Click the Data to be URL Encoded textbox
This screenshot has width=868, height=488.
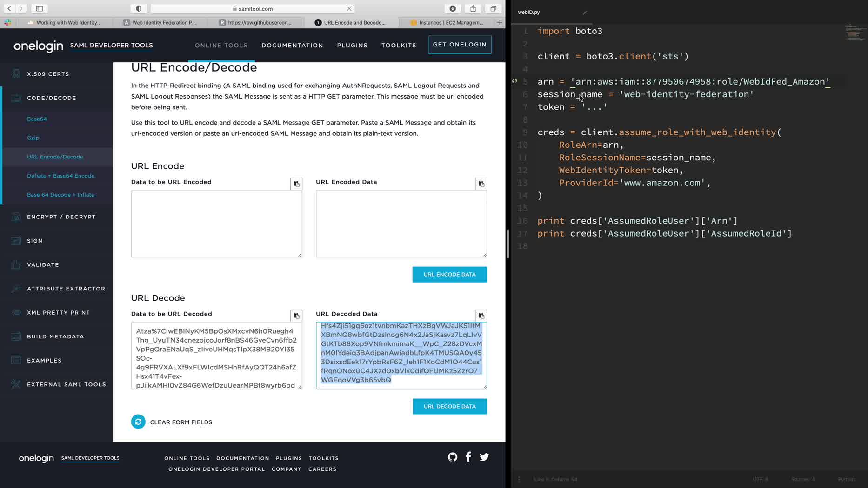216,224
